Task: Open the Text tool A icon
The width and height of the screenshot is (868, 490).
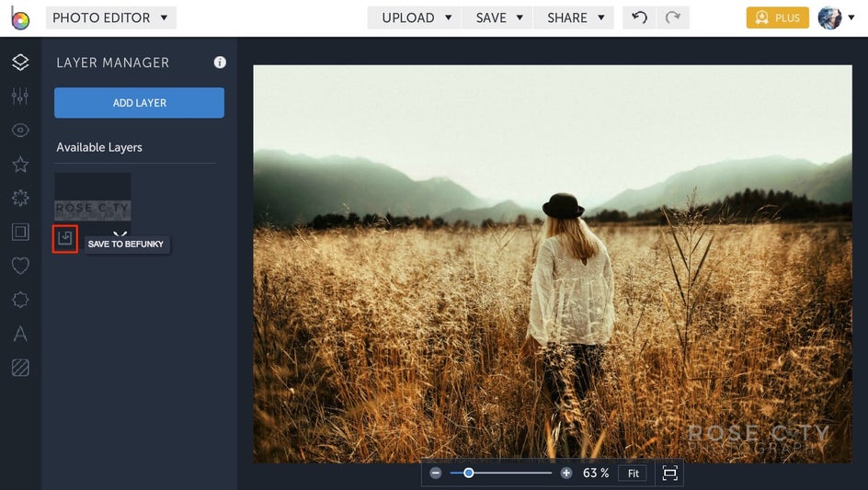Action: pos(20,334)
